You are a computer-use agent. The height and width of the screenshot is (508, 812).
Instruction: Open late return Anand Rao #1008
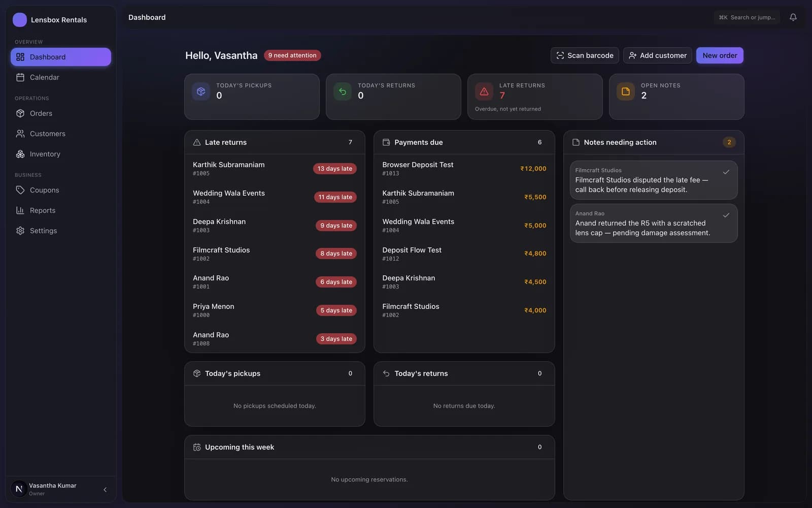pyautogui.click(x=275, y=339)
